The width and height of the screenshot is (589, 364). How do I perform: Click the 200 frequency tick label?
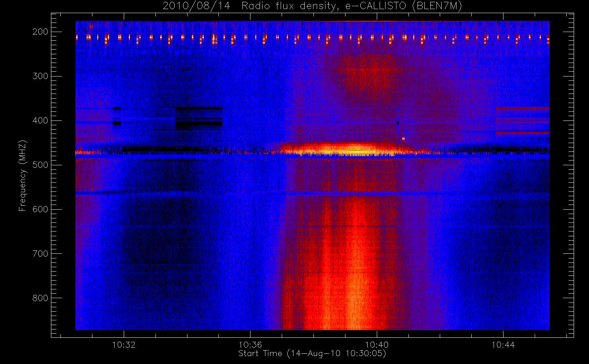pyautogui.click(x=40, y=32)
